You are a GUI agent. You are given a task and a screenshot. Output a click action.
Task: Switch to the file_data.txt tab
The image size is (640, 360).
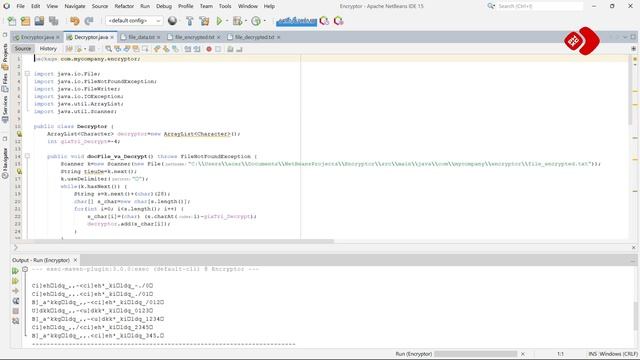[141, 37]
